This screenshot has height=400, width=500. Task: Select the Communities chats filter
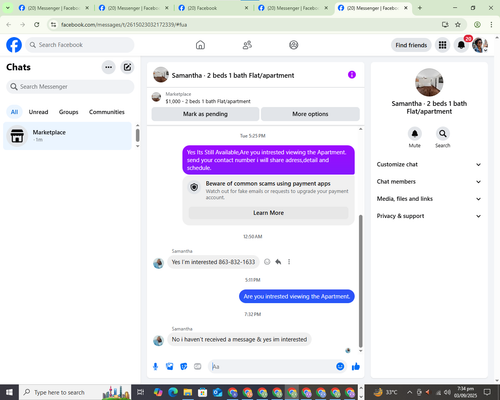click(x=107, y=112)
